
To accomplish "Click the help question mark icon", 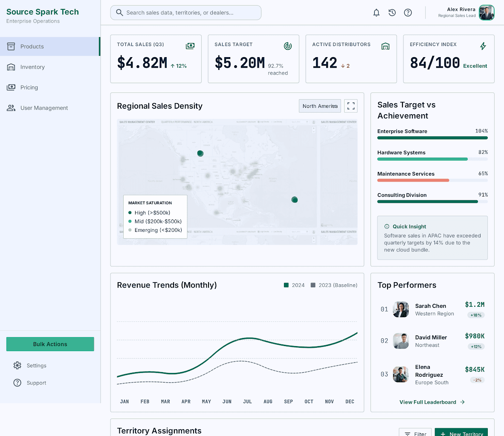I will pyautogui.click(x=408, y=12).
